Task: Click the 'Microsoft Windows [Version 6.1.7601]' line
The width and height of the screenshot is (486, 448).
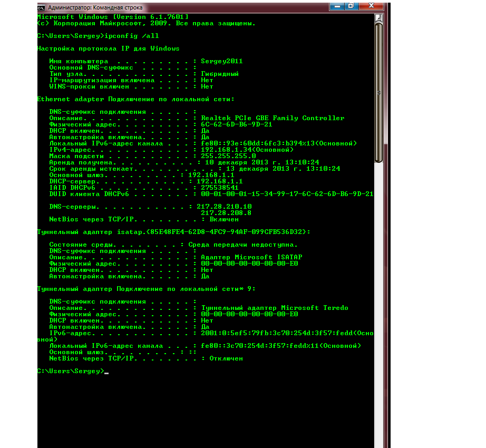Action: (113, 17)
